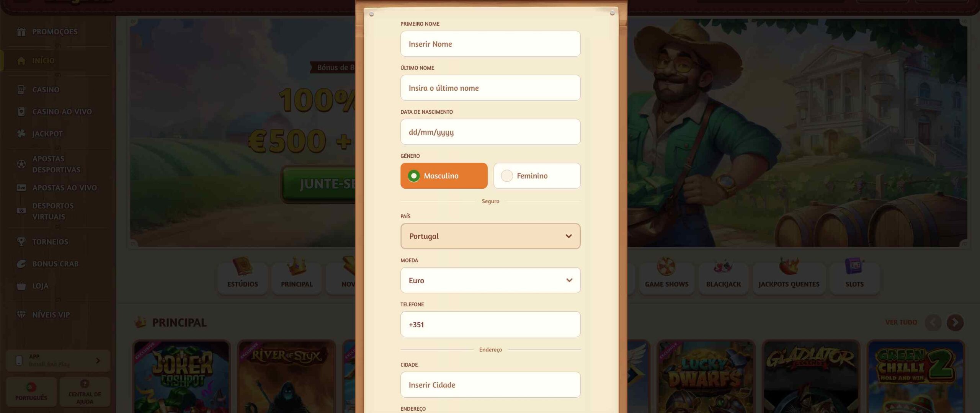Click the Início home icon
980x413 pixels.
tap(21, 60)
